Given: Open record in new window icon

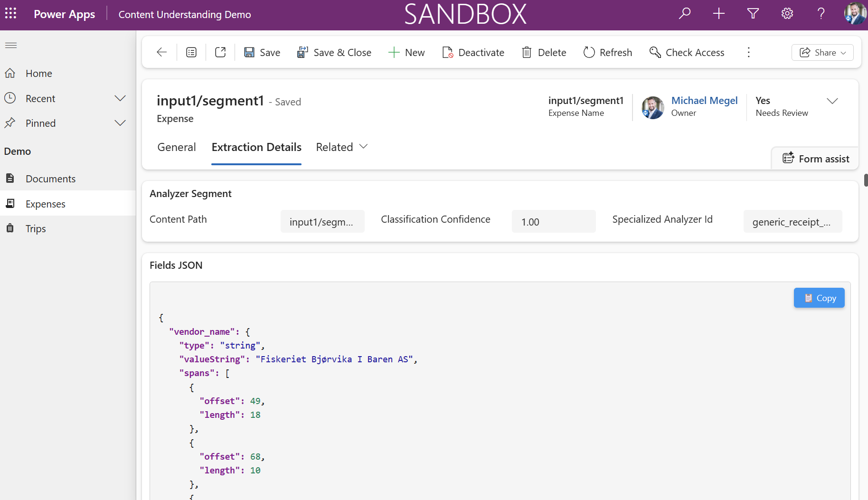Looking at the screenshot, I should (220, 52).
